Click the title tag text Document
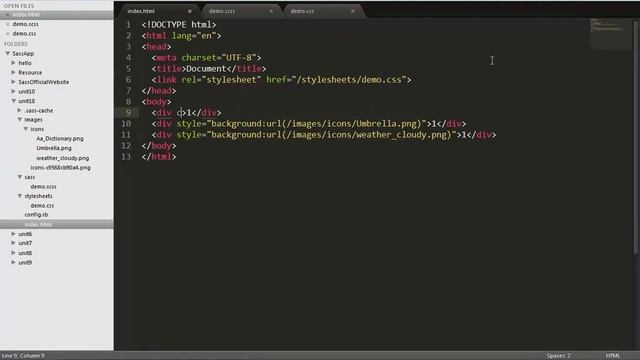The width and height of the screenshot is (640, 360). 206,69
